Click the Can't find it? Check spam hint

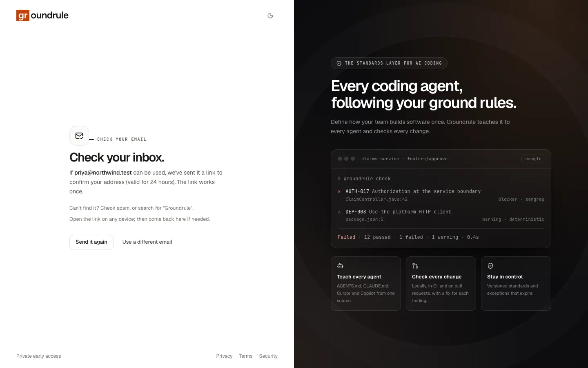(x=131, y=208)
